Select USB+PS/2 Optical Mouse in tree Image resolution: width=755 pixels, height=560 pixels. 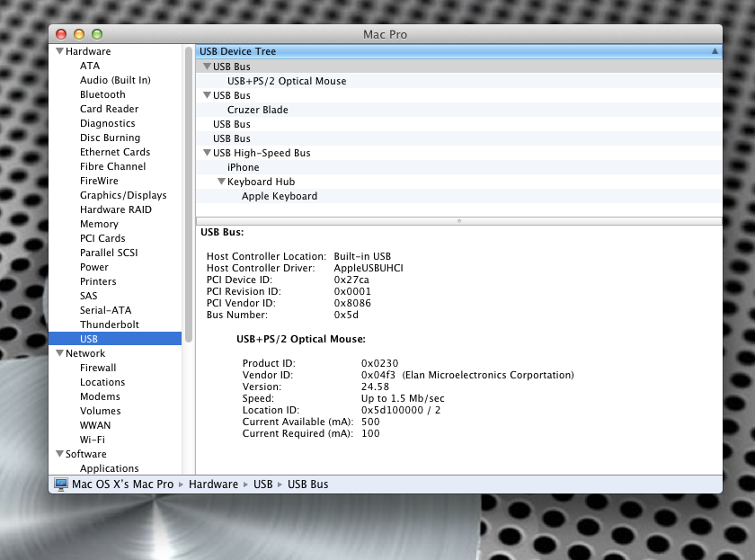coord(287,81)
